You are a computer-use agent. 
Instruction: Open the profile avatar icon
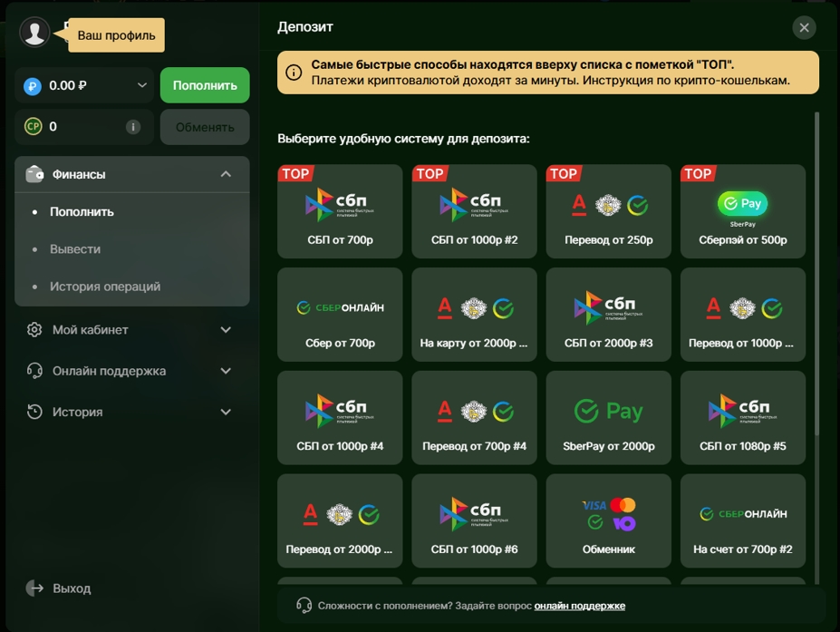click(x=34, y=32)
